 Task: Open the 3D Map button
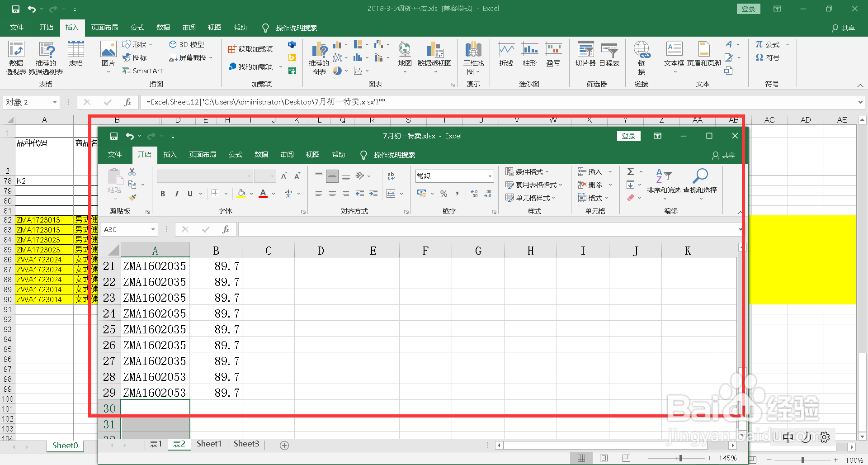click(x=473, y=58)
